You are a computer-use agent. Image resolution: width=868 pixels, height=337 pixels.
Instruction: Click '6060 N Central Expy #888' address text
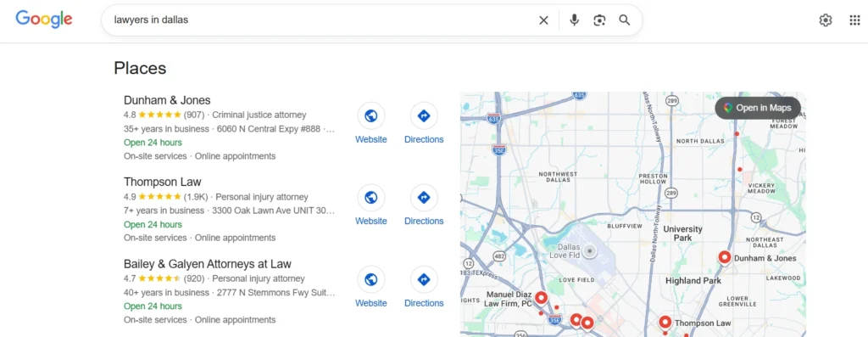[269, 128]
